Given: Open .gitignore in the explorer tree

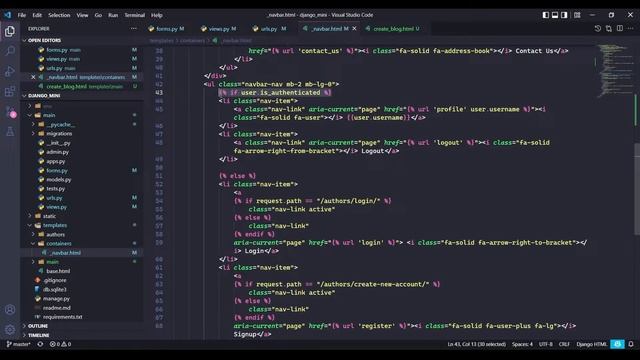Looking at the screenshot, I should coord(54,280).
